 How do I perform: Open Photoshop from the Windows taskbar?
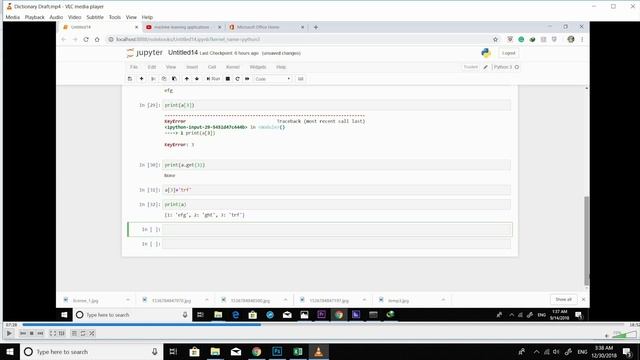pyautogui.click(x=277, y=352)
